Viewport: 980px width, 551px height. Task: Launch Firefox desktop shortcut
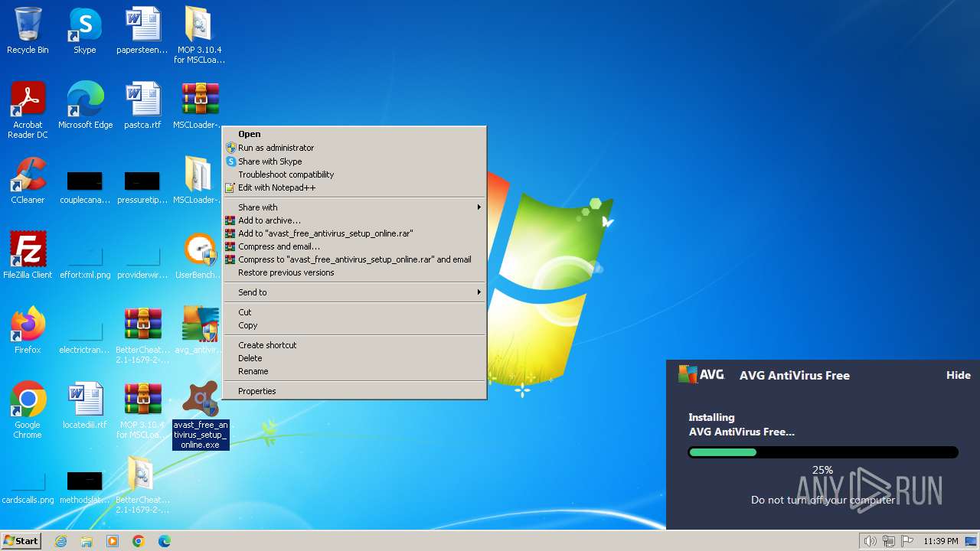tap(28, 331)
